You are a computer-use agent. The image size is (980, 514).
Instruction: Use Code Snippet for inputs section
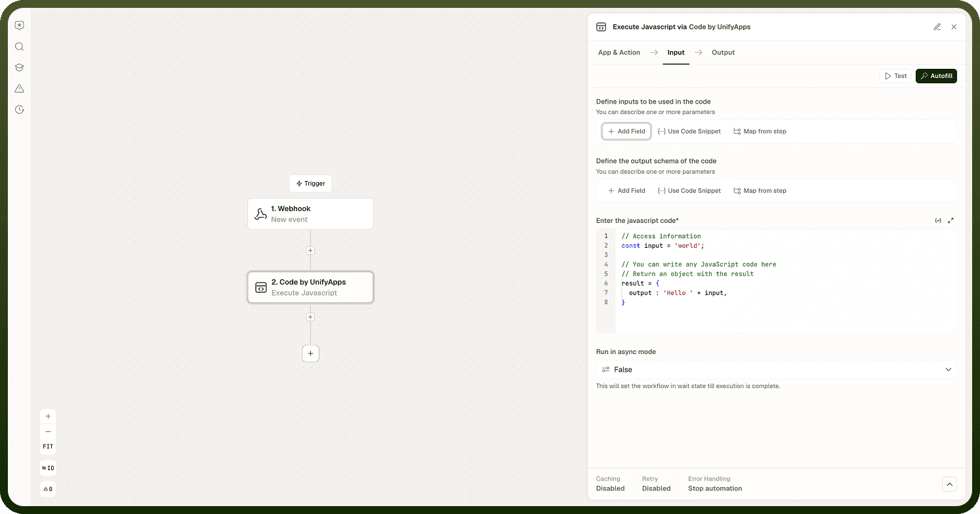(x=689, y=131)
